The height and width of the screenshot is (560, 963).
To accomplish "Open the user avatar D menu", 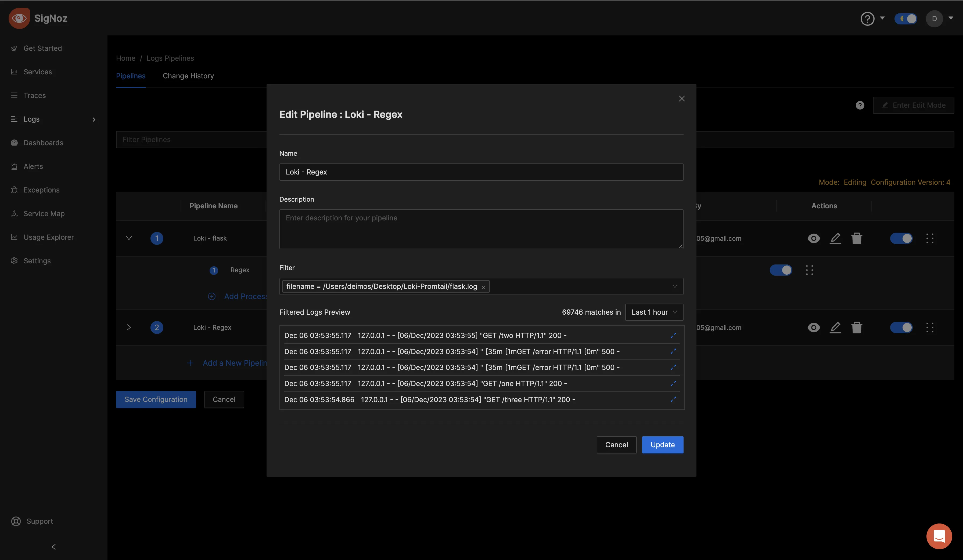I will (x=934, y=18).
